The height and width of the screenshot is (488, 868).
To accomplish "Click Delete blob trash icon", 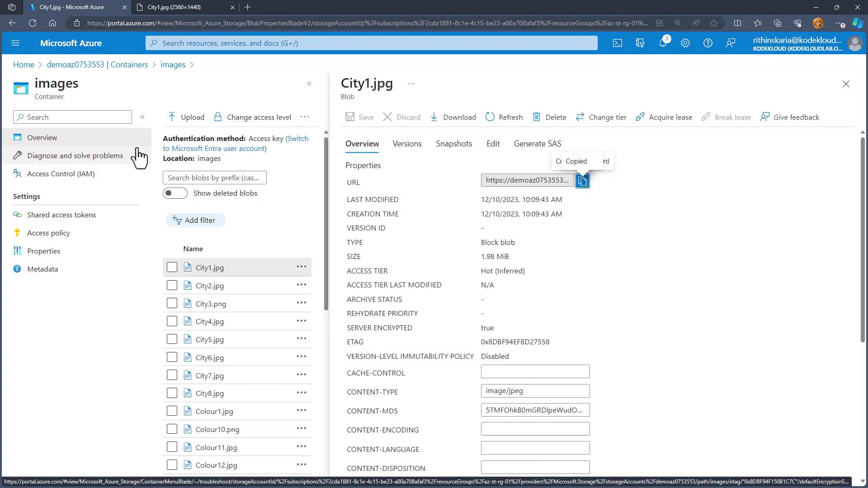I will point(537,117).
